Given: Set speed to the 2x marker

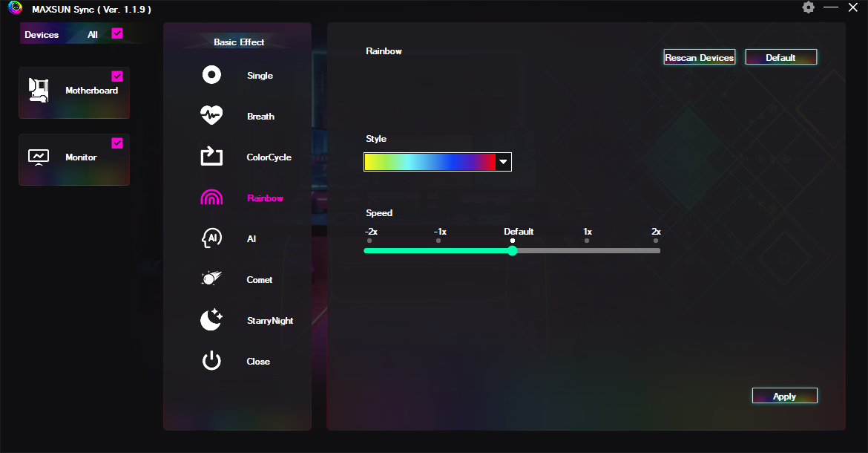Looking at the screenshot, I should pos(656,241).
